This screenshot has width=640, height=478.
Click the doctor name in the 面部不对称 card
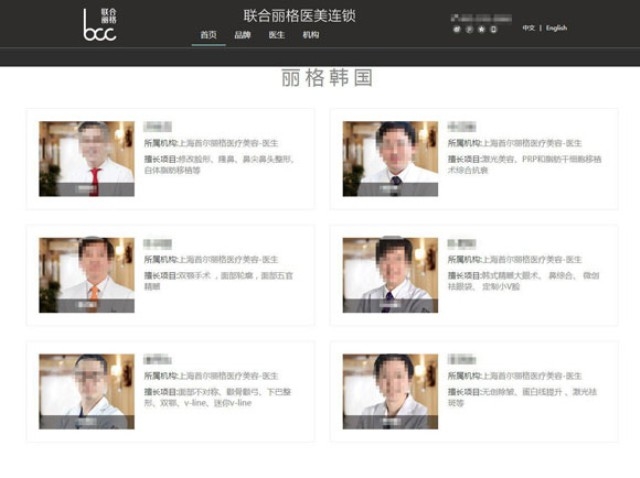158,360
